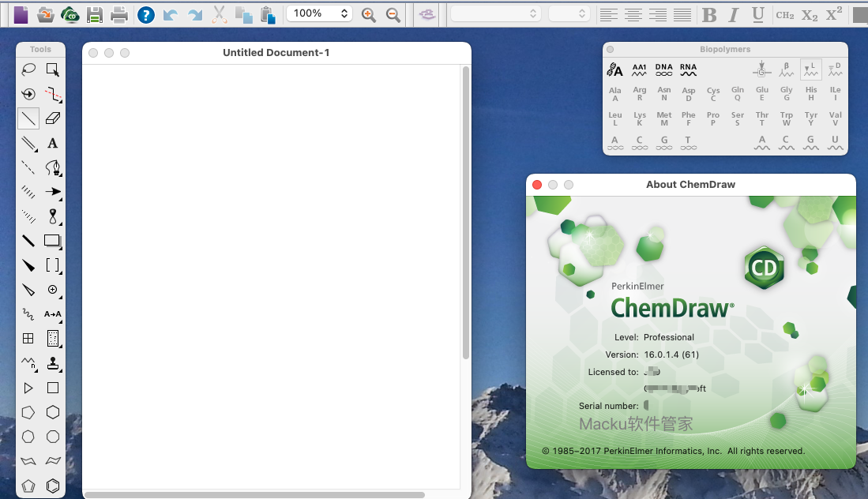868x499 pixels.
Task: Print the current document
Action: point(119,14)
